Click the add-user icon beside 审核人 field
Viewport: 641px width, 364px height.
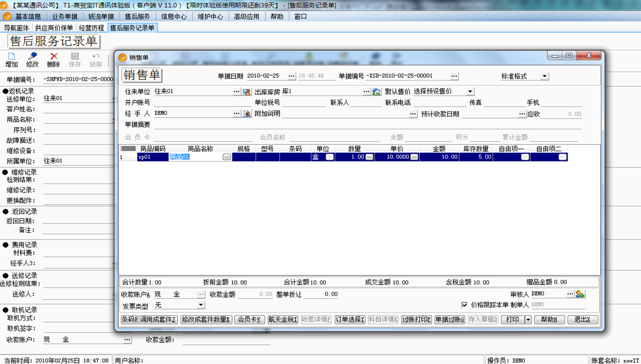coord(580,294)
